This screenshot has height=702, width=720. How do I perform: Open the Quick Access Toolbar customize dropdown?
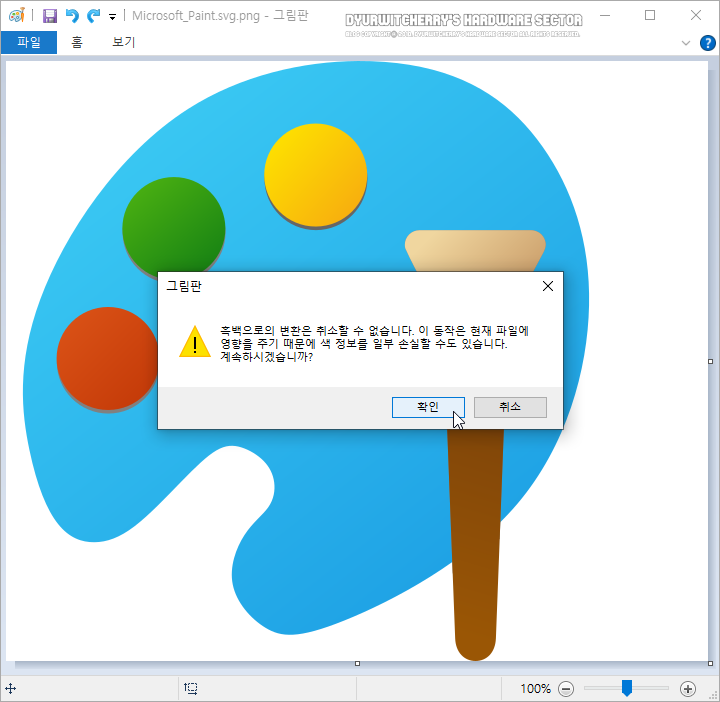(x=112, y=17)
